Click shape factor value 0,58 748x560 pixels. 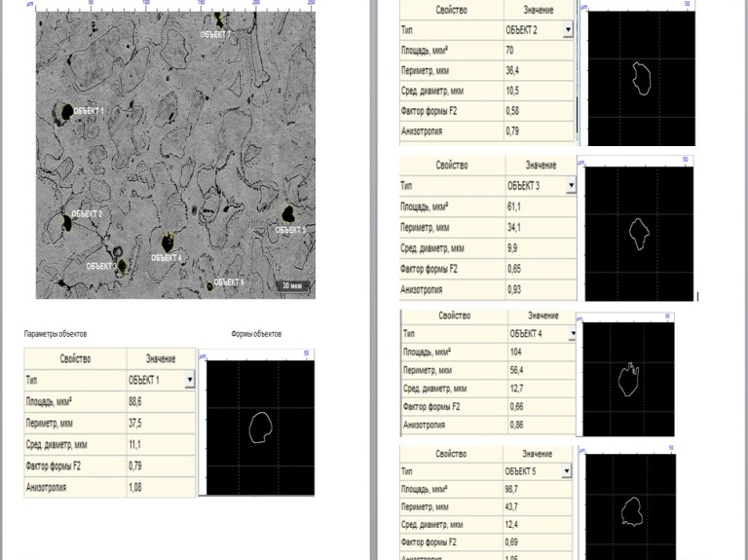click(512, 111)
